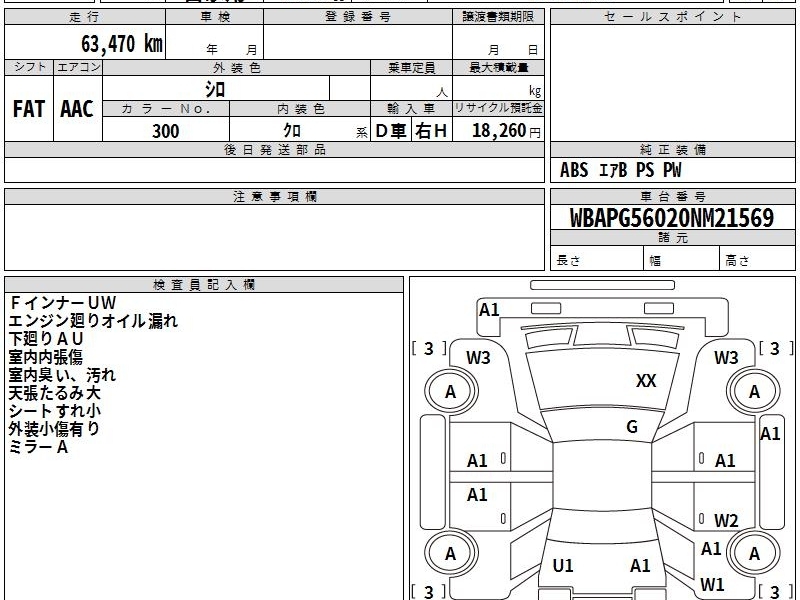Select the recycle deposit 18,260円
The image size is (800, 600).
(x=506, y=131)
